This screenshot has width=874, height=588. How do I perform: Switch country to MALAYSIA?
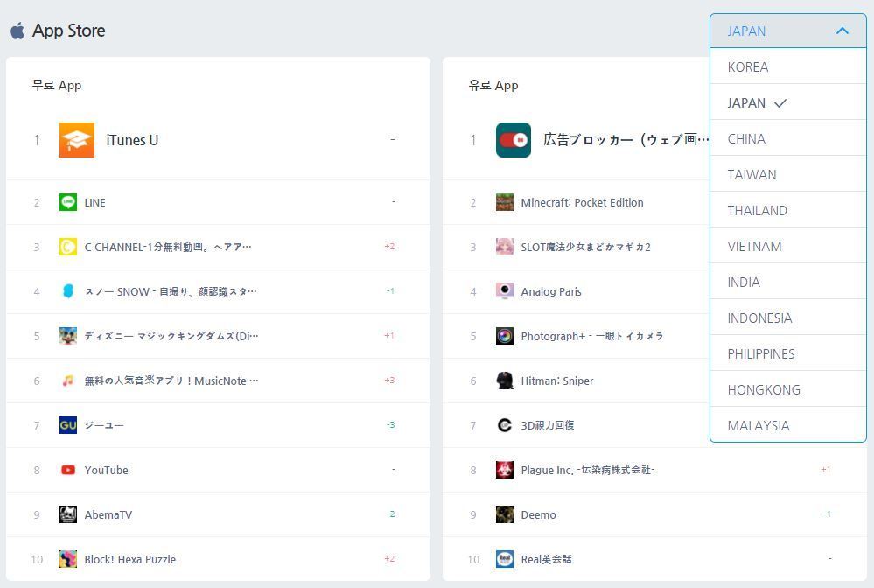(x=759, y=425)
